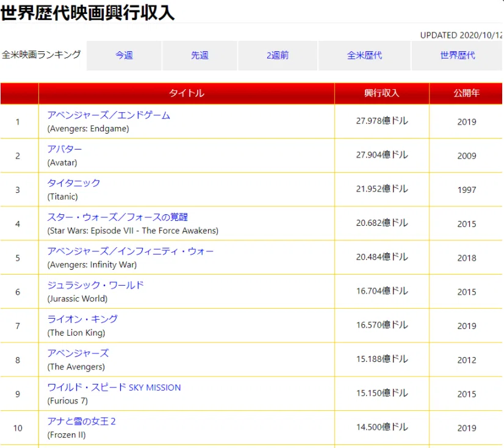This screenshot has width=504, height=448.
Task: Click the 21.952億ドル revenue cell
Action: pos(382,189)
